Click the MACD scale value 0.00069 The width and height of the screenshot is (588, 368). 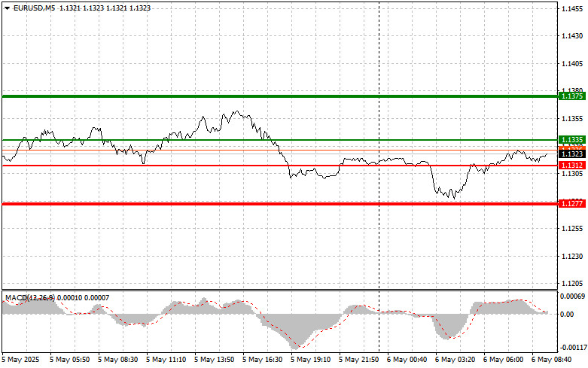coord(573,297)
